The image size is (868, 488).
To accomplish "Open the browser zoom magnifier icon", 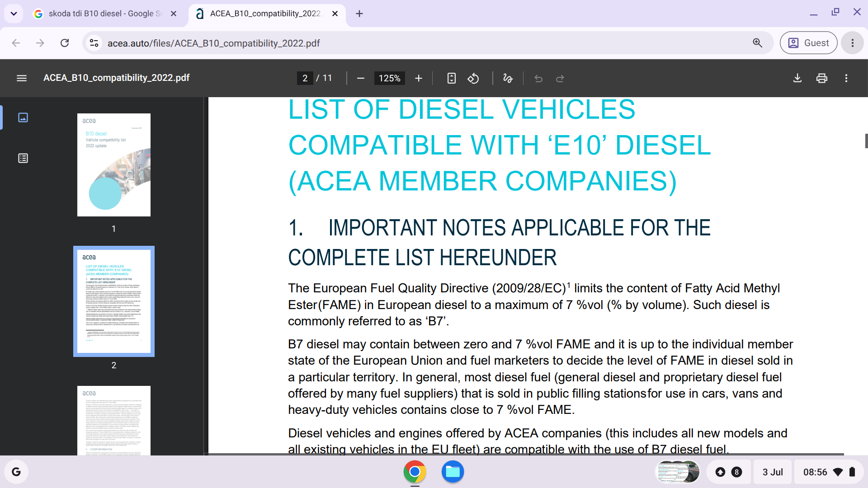I will point(758,43).
